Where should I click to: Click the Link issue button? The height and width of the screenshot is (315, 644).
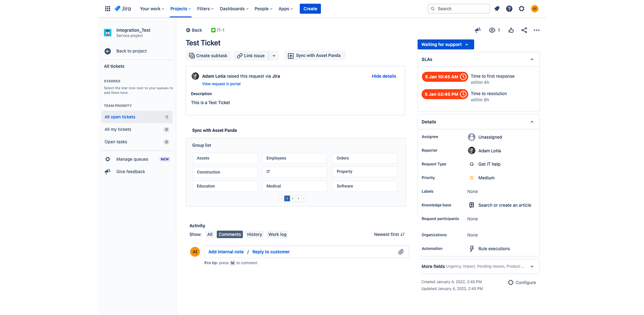251,56
